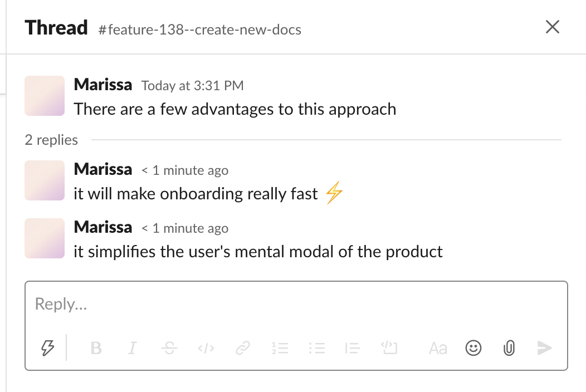Toggle the Aa formatting toolbar

click(x=438, y=348)
